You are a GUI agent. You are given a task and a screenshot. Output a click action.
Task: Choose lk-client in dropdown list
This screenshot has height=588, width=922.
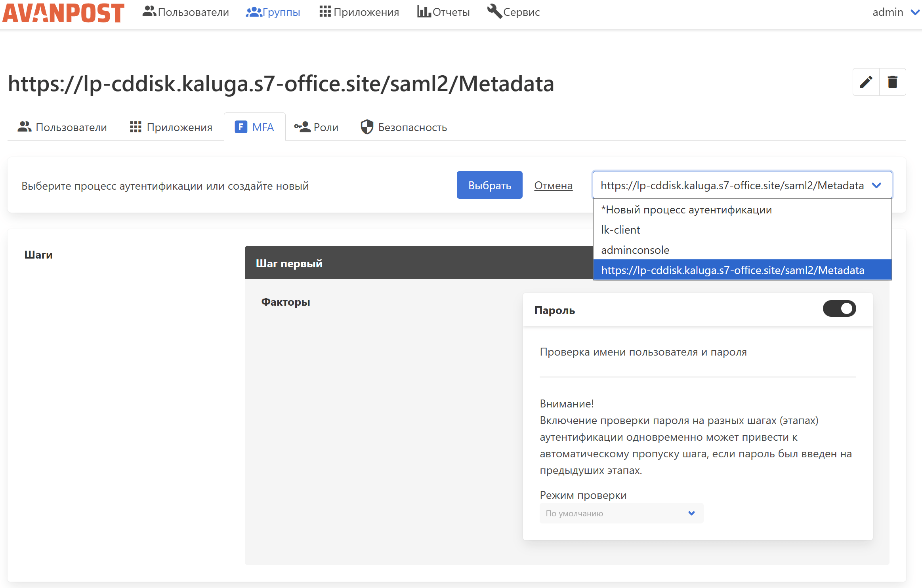tap(742, 230)
